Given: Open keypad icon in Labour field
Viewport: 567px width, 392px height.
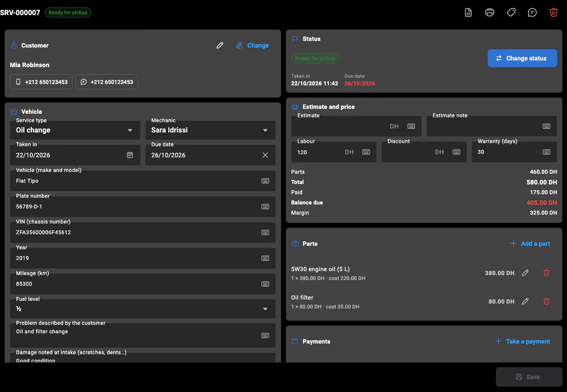Looking at the screenshot, I should 366,152.
